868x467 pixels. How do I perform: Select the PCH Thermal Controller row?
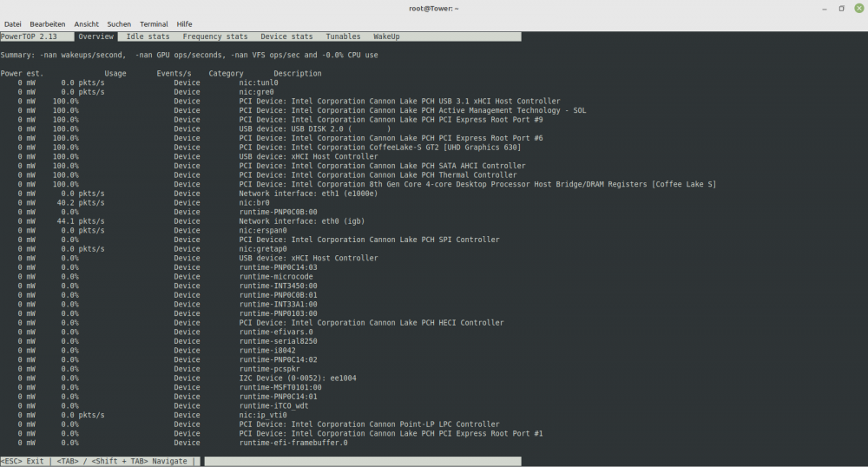(266, 174)
